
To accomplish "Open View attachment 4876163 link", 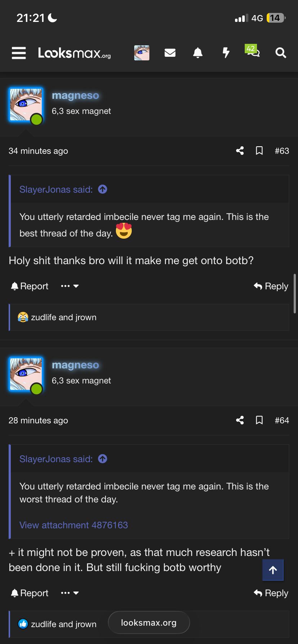I will click(74, 525).
